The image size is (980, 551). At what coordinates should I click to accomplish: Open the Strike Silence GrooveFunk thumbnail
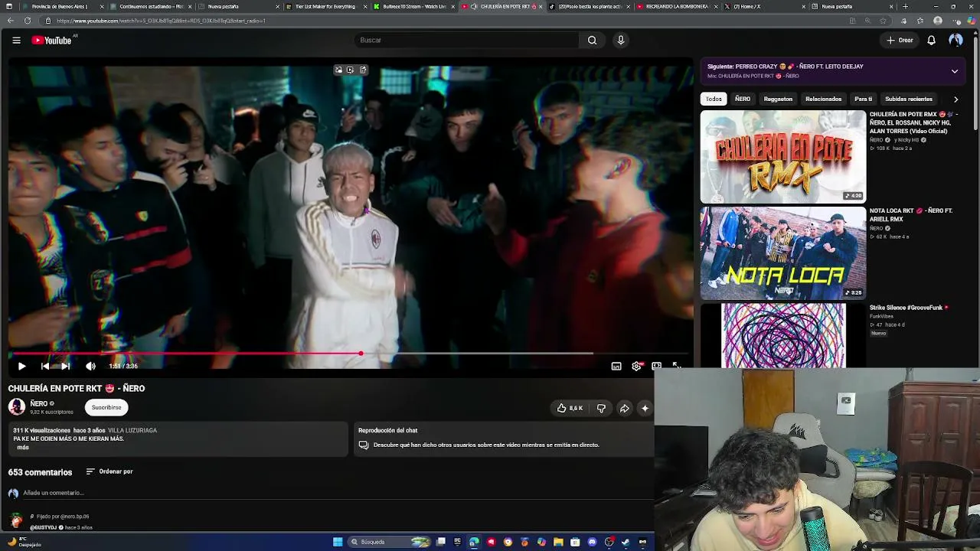click(x=782, y=336)
